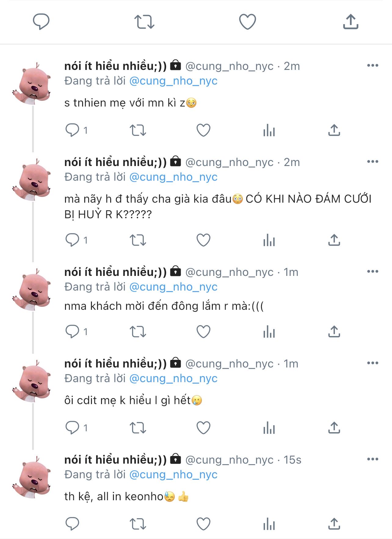Retweet the main tweet at top
Image resolution: width=392 pixels, height=539 pixels.
coord(144,22)
